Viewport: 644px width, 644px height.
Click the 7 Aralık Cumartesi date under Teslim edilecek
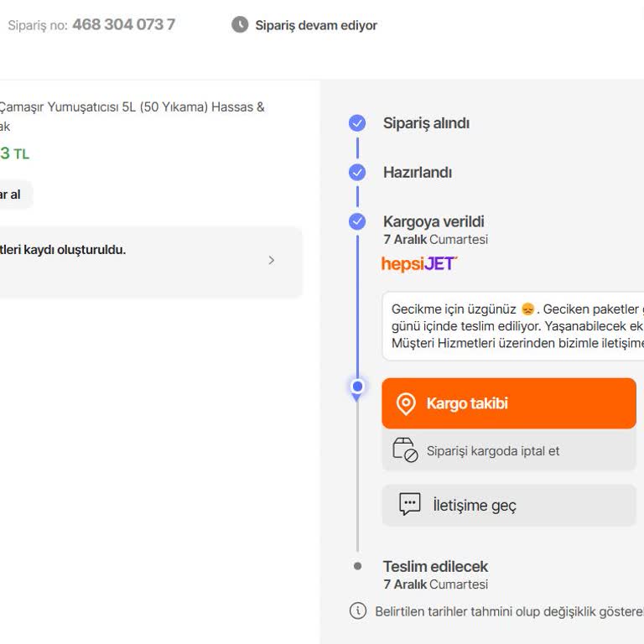[435, 584]
